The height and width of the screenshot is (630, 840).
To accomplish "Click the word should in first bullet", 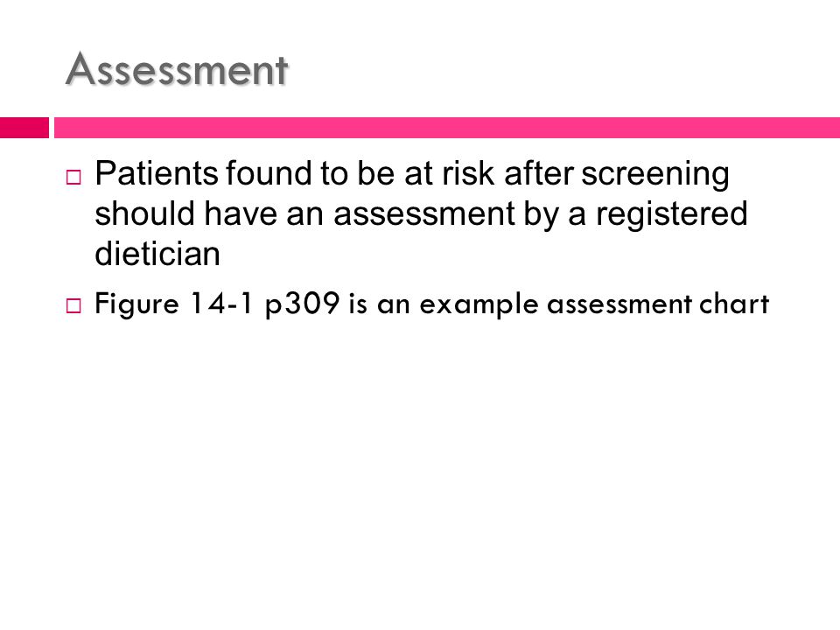I will 144,213.
